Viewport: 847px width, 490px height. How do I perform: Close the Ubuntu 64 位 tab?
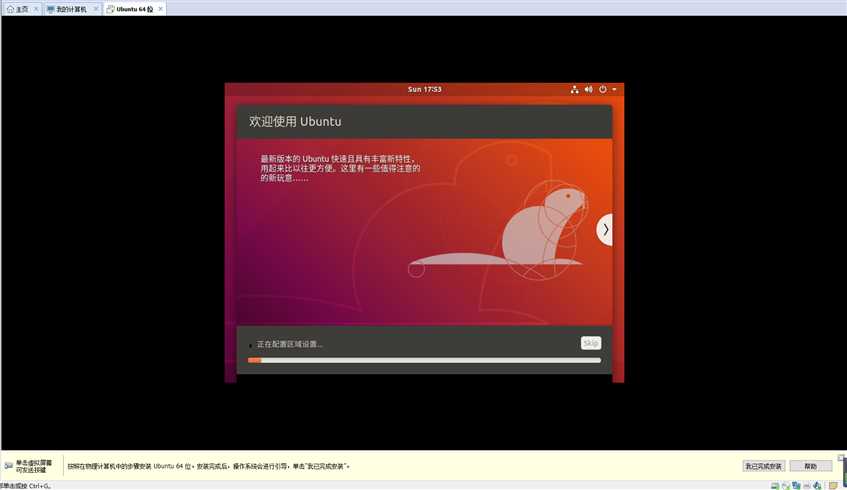pyautogui.click(x=160, y=9)
